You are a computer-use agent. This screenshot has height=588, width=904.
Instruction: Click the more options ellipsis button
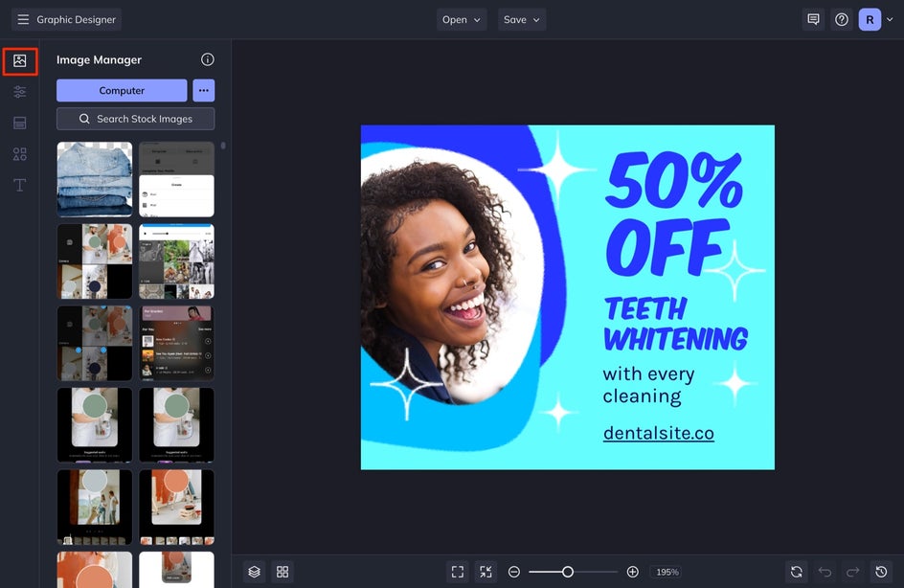(204, 91)
